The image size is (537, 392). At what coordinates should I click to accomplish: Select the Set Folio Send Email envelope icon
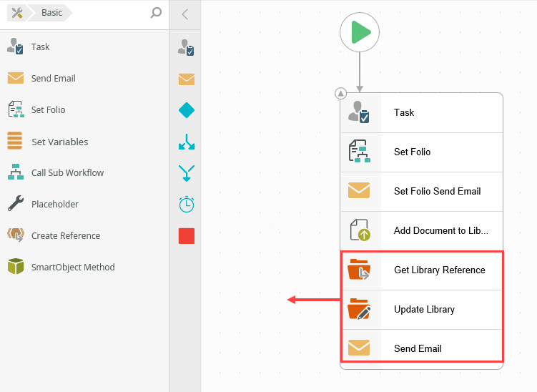tap(359, 190)
